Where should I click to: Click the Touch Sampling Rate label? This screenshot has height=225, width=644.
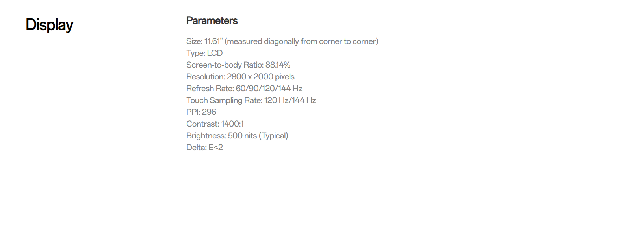tap(224, 100)
